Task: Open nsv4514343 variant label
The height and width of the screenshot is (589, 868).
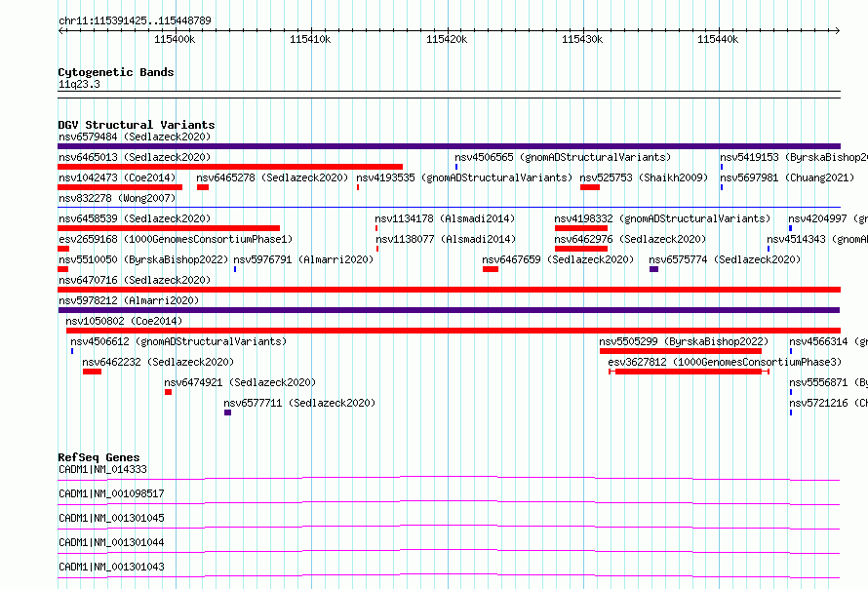Action: pos(817,239)
